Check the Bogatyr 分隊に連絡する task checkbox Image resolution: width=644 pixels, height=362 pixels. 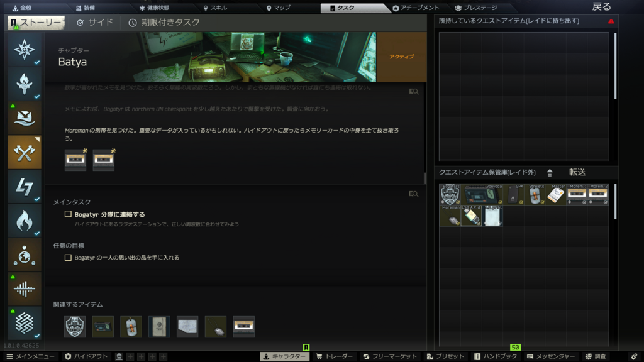tap(68, 214)
